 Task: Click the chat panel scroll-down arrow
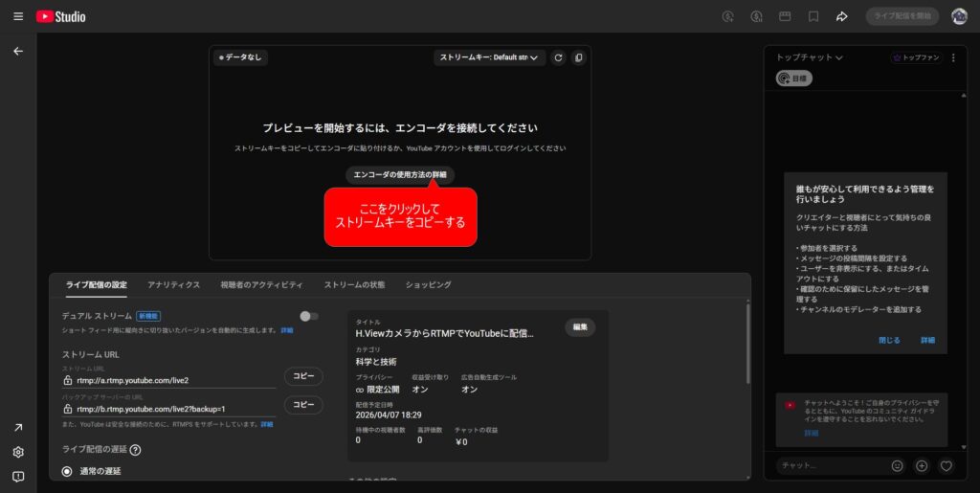coord(964,447)
